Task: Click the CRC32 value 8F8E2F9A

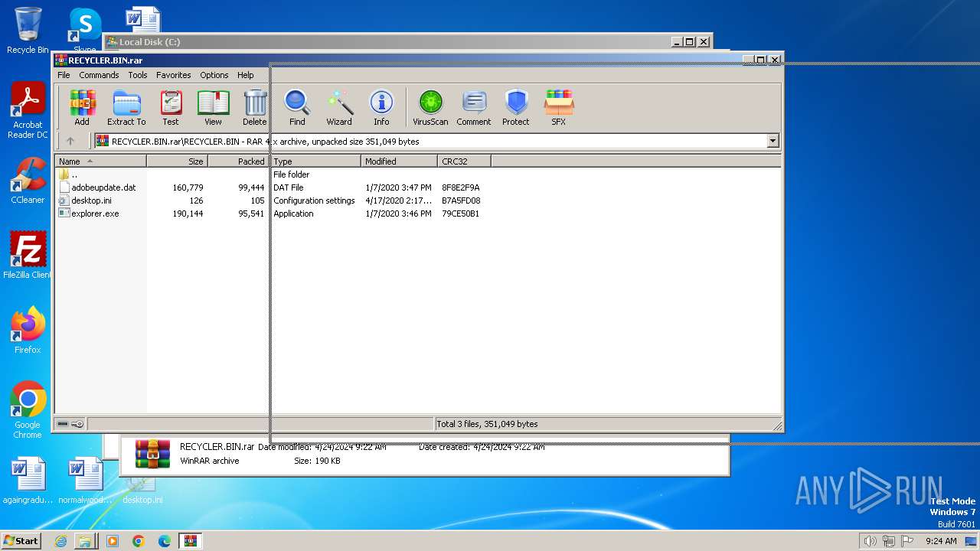Action: click(x=461, y=187)
